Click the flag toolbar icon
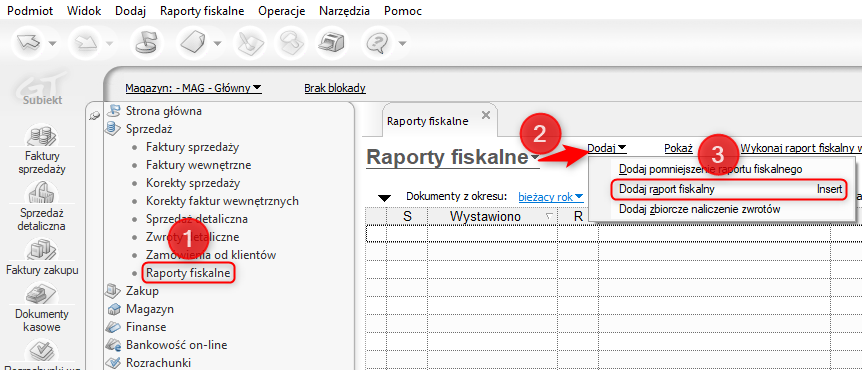This screenshot has width=862, height=370. coord(147,42)
